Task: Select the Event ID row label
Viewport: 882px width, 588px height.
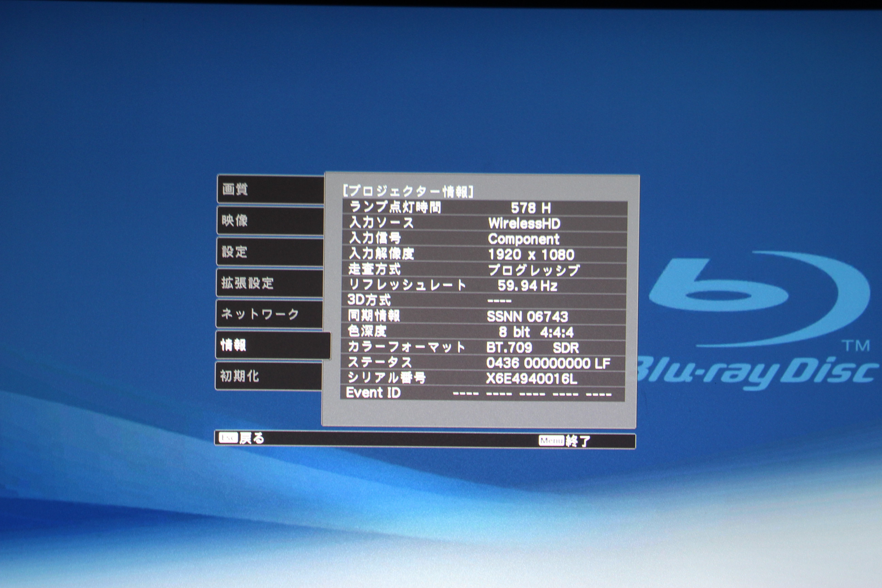Action: coord(373,393)
